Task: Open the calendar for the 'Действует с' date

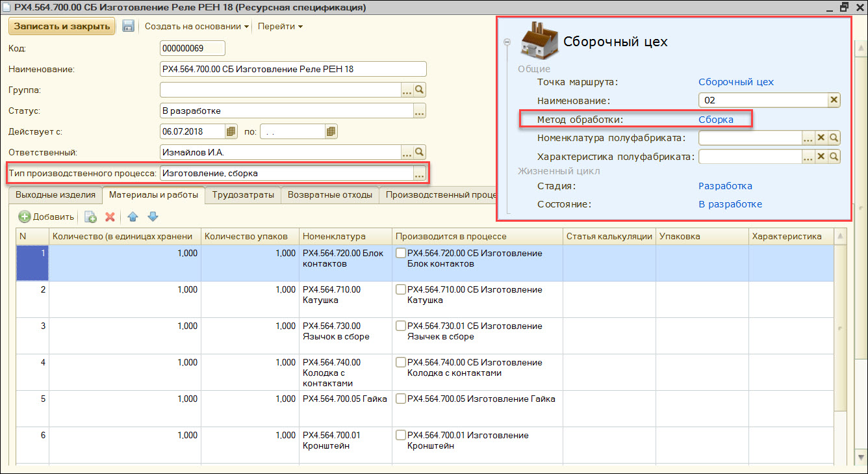Action: [x=231, y=131]
